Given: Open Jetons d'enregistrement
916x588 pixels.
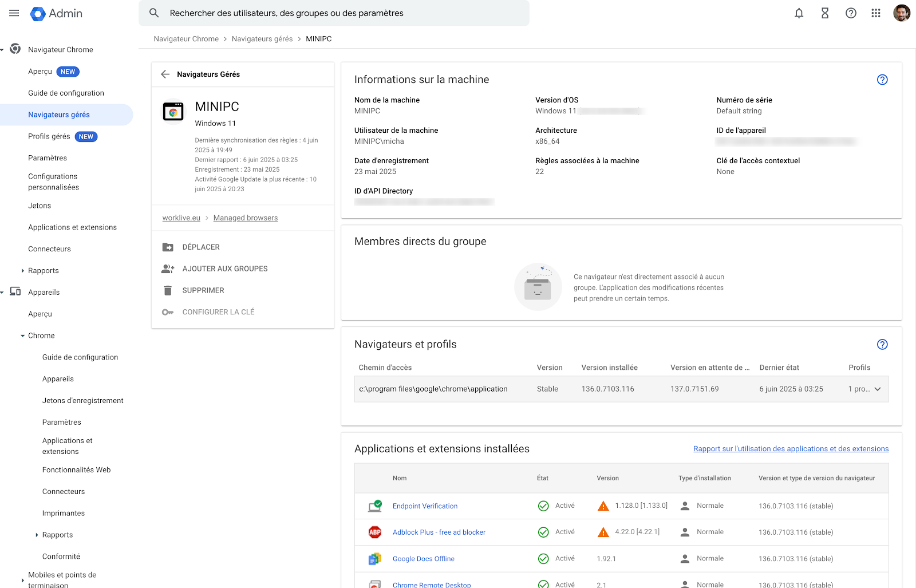Looking at the screenshot, I should [83, 401].
